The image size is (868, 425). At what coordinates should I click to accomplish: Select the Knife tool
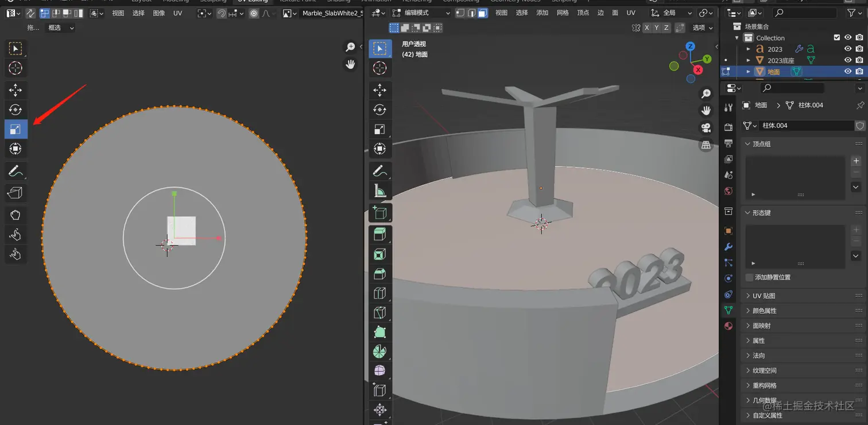(379, 313)
